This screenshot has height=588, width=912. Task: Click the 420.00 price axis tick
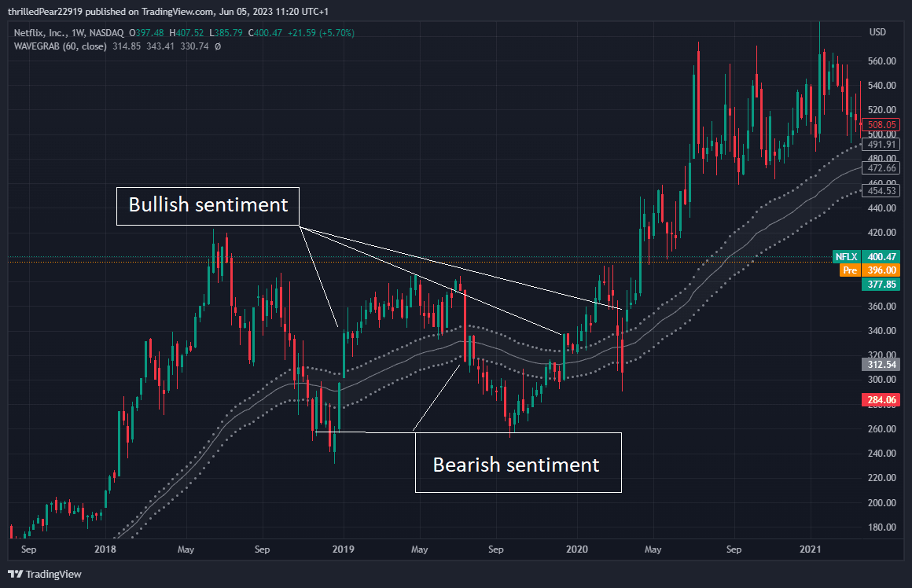882,233
